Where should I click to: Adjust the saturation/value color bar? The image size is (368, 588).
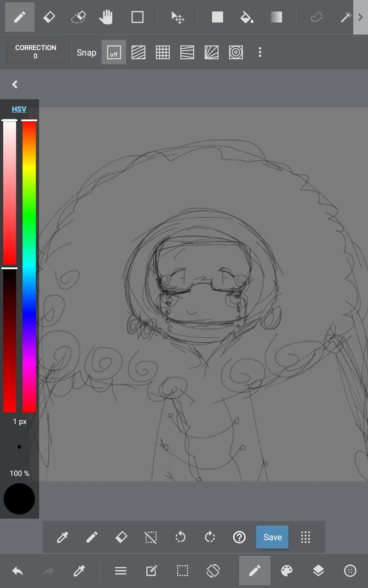[x=10, y=266]
